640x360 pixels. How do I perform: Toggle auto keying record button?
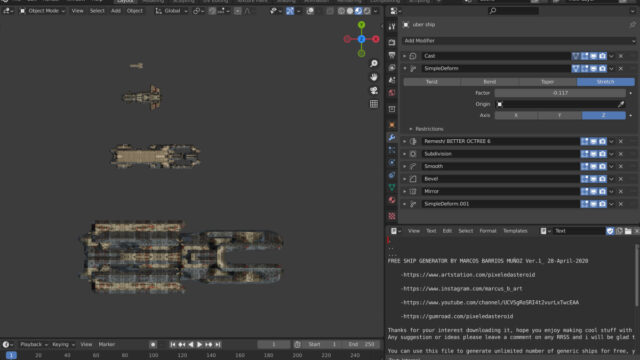tap(153, 344)
